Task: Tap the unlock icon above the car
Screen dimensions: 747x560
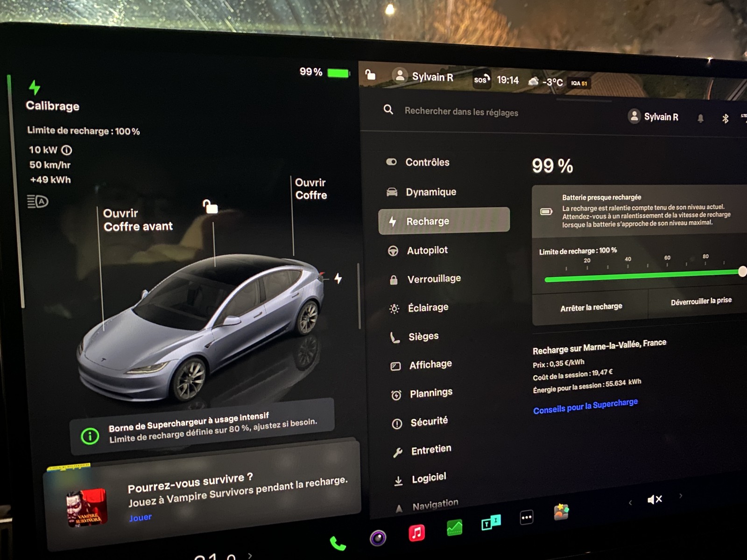Action: pos(210,206)
